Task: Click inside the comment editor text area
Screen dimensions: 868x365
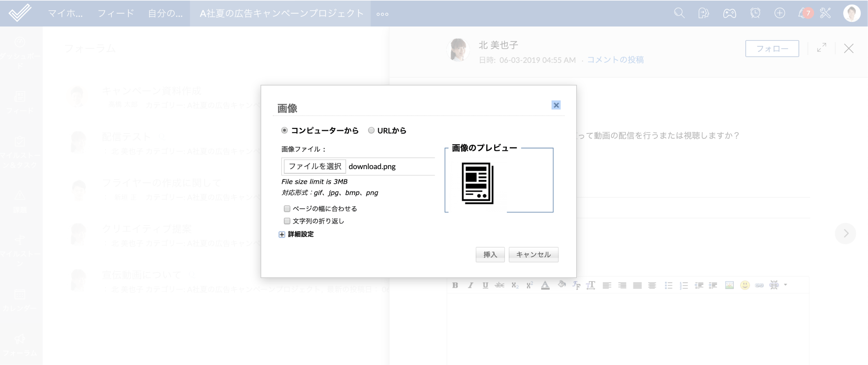Action: [x=628, y=329]
